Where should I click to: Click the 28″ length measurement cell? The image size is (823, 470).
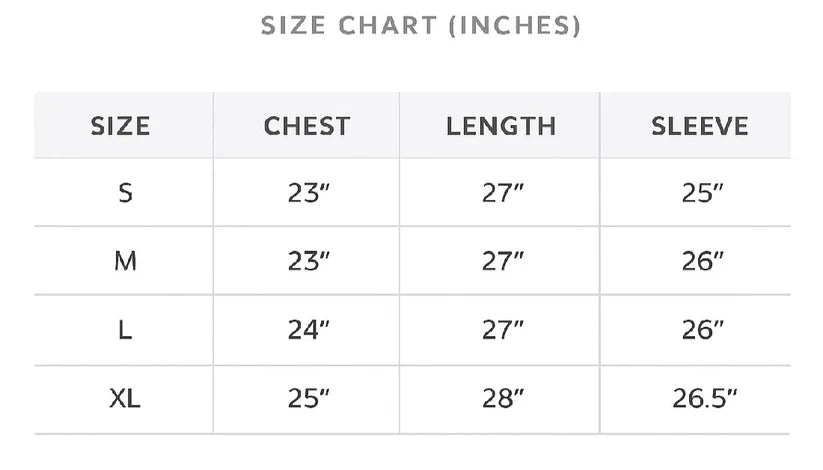point(503,399)
